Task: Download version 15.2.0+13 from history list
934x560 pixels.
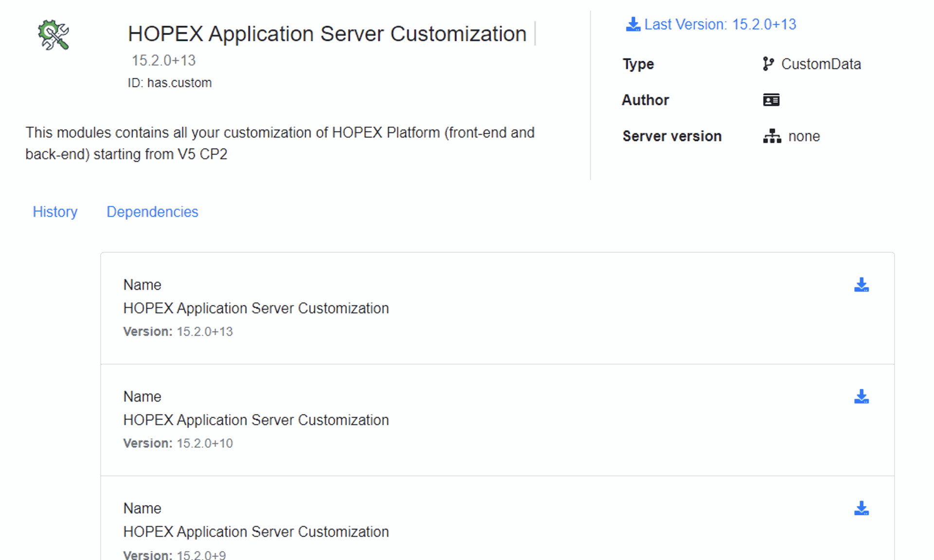Action: click(x=862, y=285)
